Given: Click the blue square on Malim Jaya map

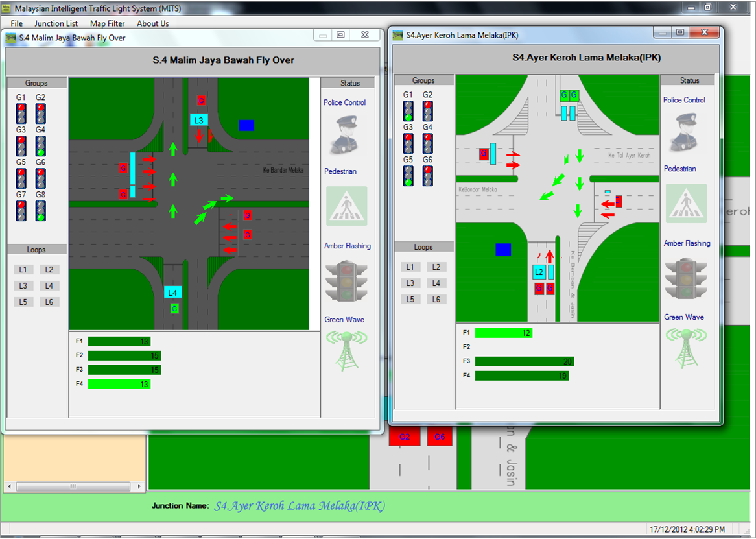Looking at the screenshot, I should pyautogui.click(x=246, y=125).
